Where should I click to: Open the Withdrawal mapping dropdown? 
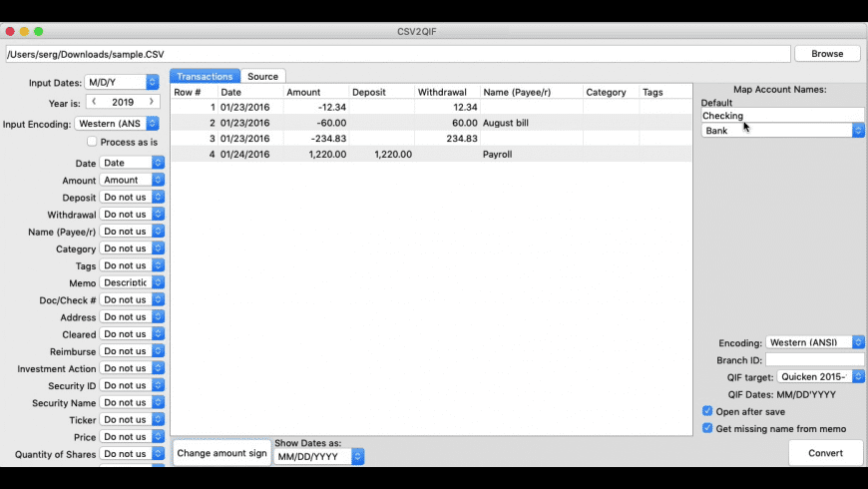pos(132,215)
